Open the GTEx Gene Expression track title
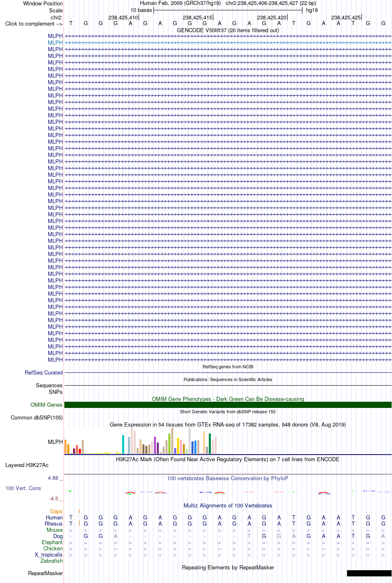The image size is (392, 583). point(228,424)
